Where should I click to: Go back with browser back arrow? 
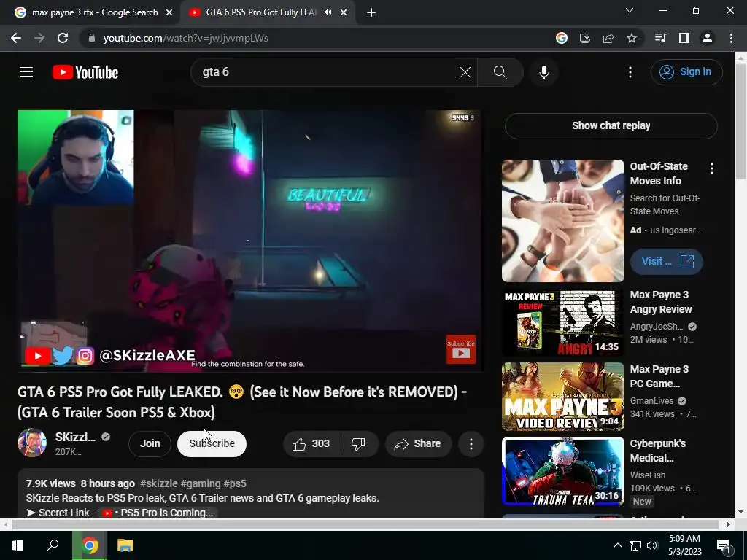[16, 38]
